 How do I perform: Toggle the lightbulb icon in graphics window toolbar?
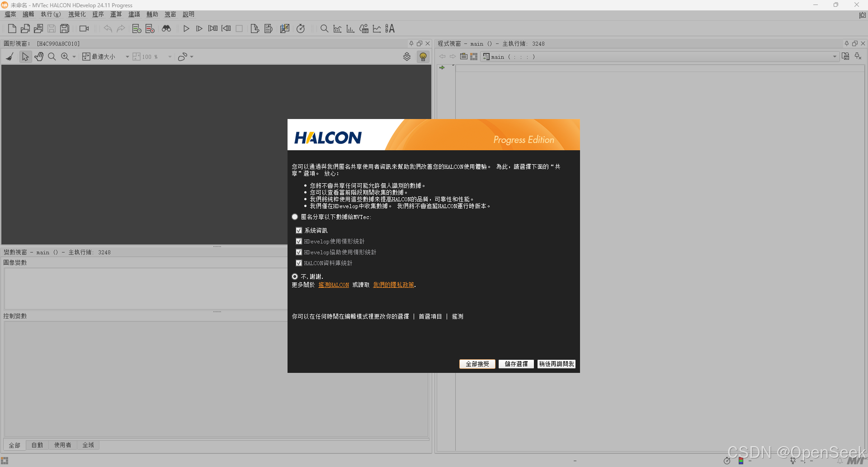[423, 56]
